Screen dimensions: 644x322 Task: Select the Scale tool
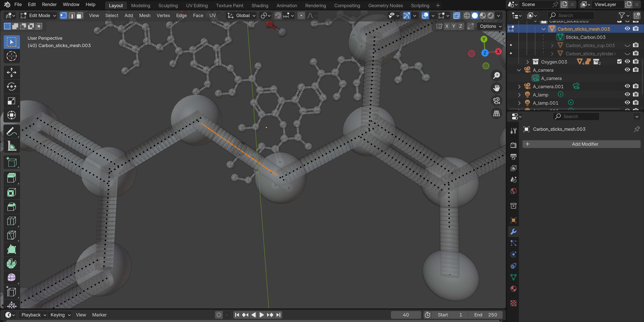pyautogui.click(x=12, y=101)
